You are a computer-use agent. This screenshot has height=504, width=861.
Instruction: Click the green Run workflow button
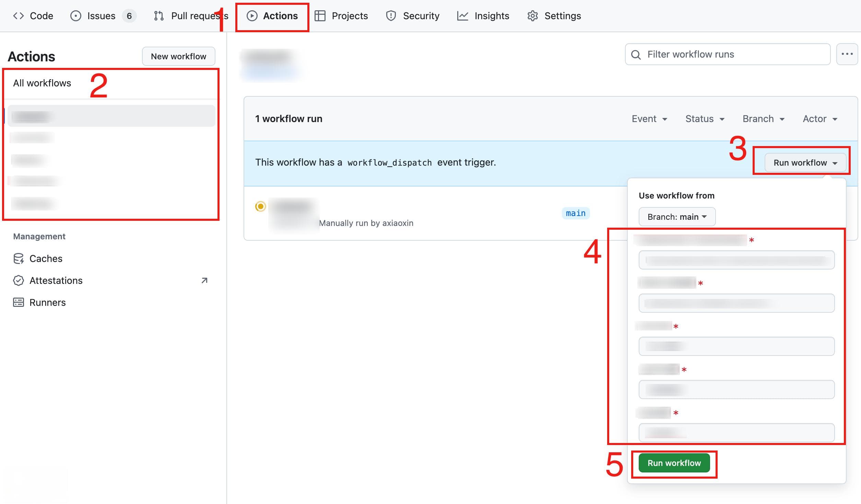click(674, 463)
